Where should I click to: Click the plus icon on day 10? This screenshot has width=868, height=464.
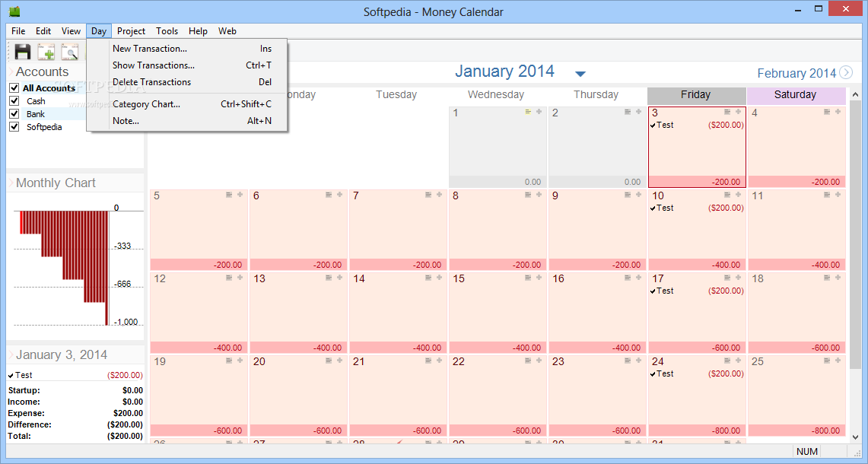click(x=739, y=195)
